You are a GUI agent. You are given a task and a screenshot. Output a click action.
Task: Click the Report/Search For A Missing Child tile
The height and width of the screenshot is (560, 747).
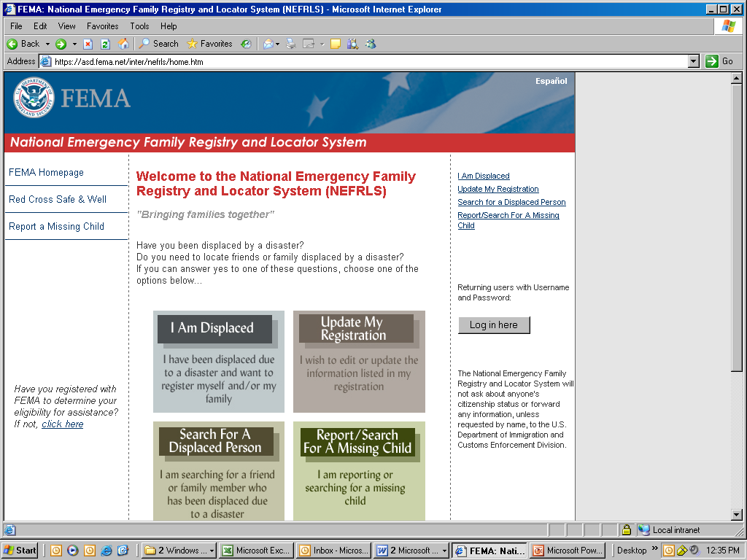(x=359, y=472)
